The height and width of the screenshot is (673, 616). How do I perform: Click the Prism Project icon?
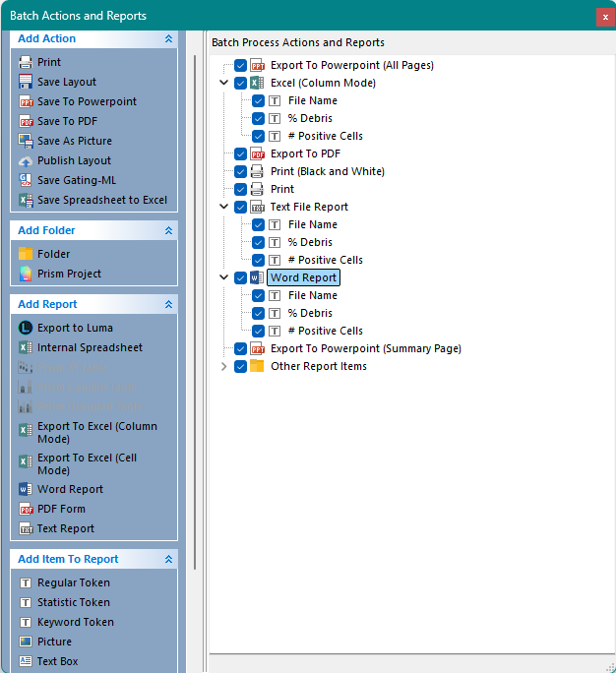coord(26,274)
